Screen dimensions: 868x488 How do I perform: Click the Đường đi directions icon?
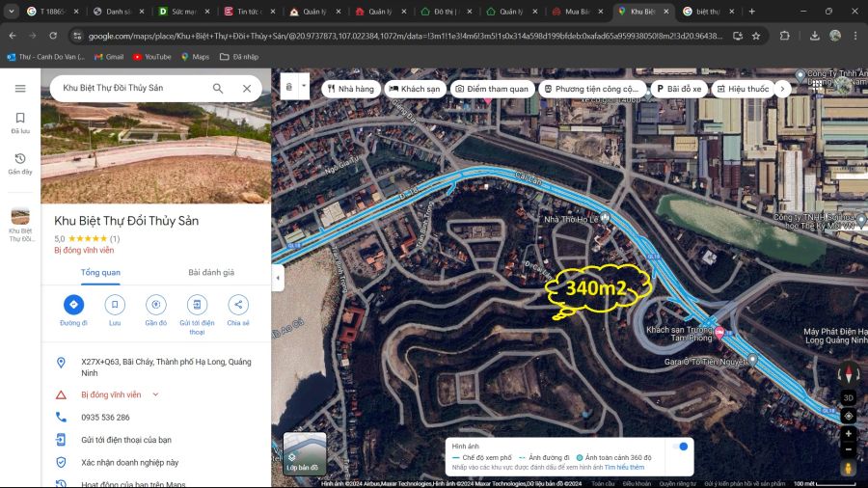[73, 305]
